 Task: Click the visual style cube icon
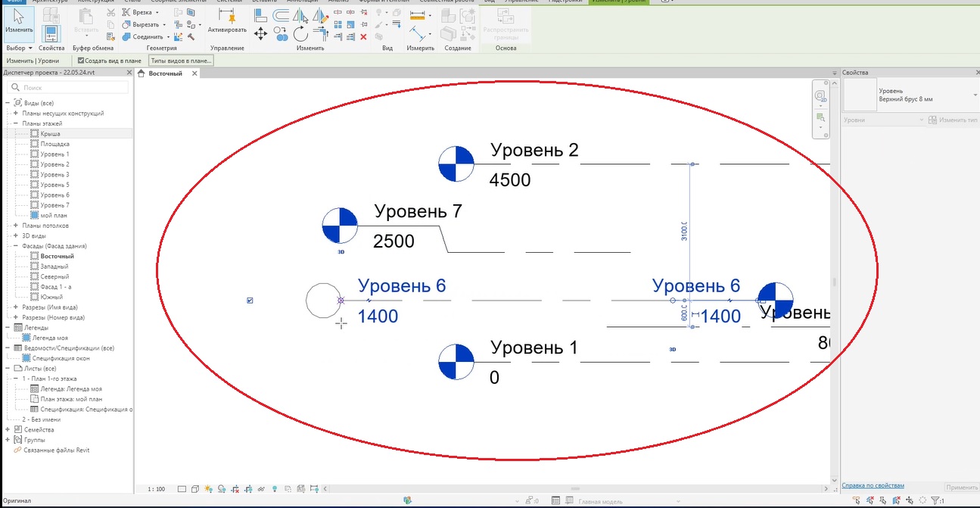(195, 489)
